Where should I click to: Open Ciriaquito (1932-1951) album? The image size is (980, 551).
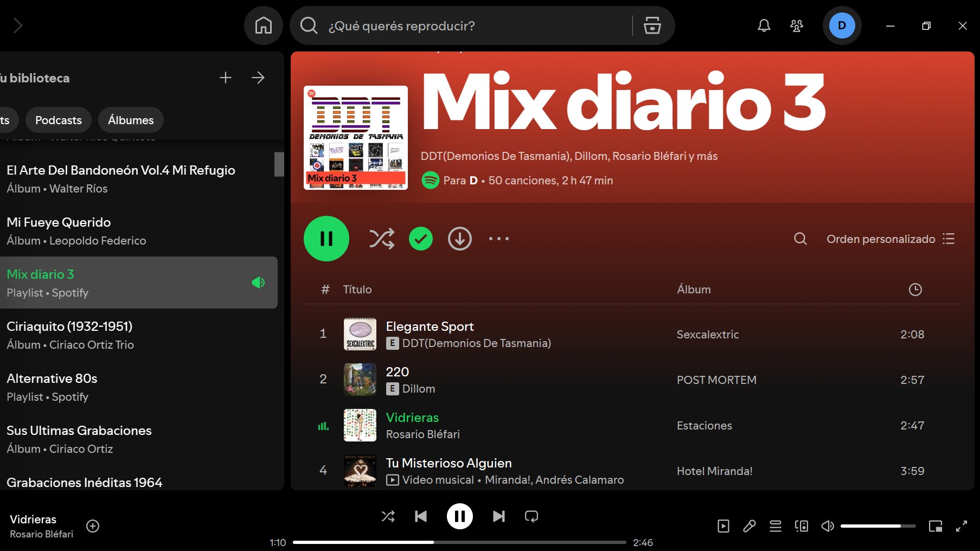click(x=139, y=335)
